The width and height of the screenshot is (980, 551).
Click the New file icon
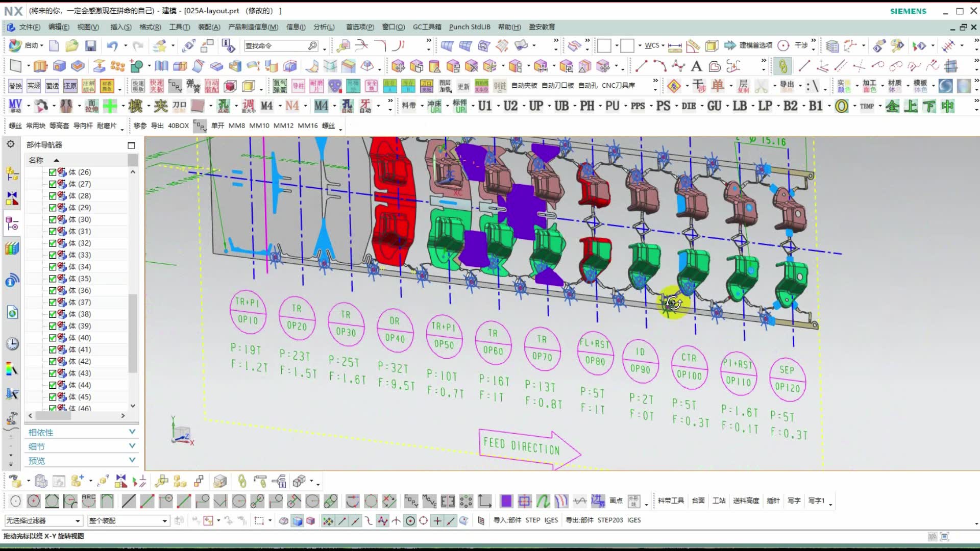54,46
